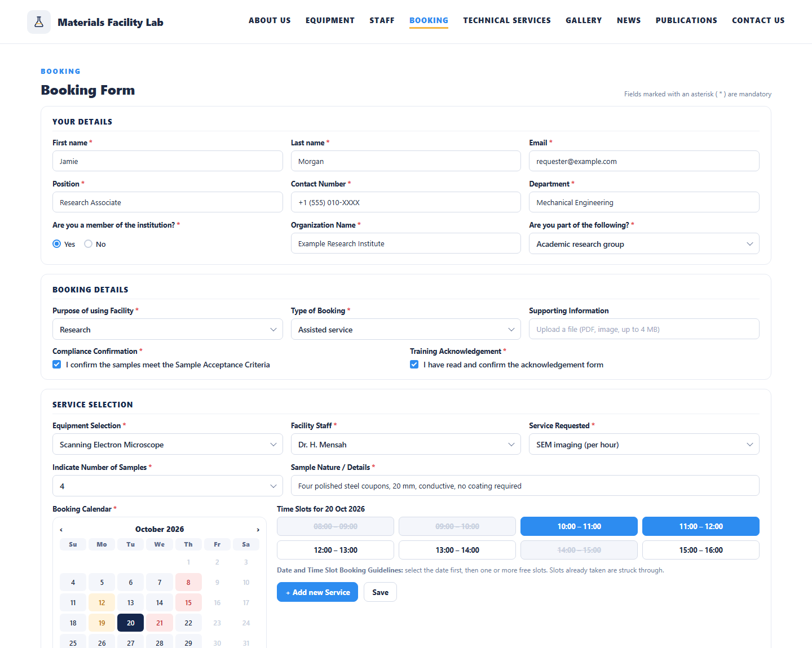Toggle Sample Acceptance Criteria confirmation checkbox
812x648 pixels.
click(x=56, y=365)
